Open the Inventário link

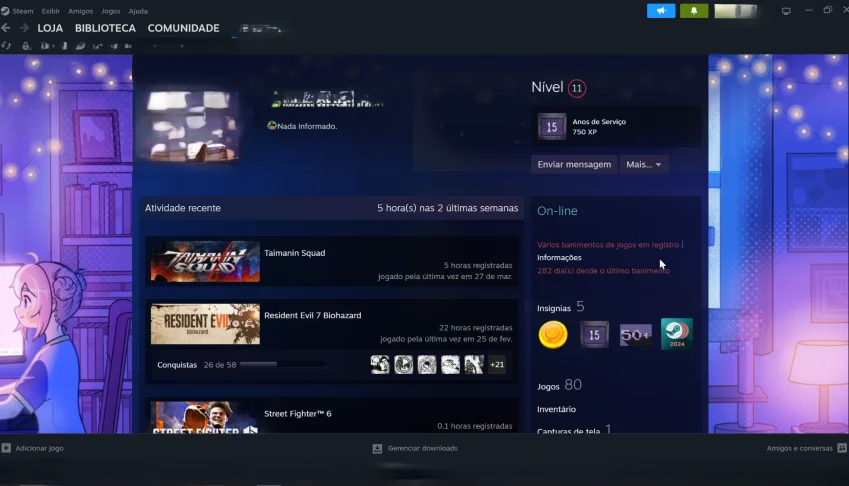click(556, 409)
